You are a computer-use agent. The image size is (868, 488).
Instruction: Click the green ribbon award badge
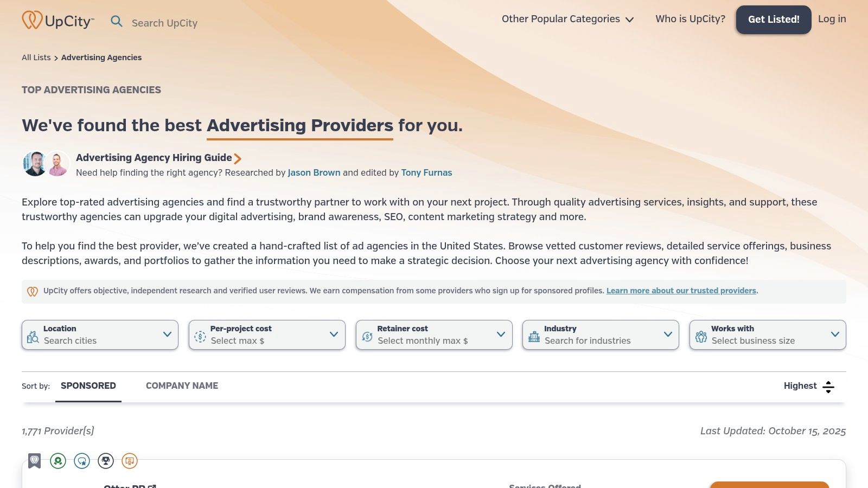click(58, 461)
